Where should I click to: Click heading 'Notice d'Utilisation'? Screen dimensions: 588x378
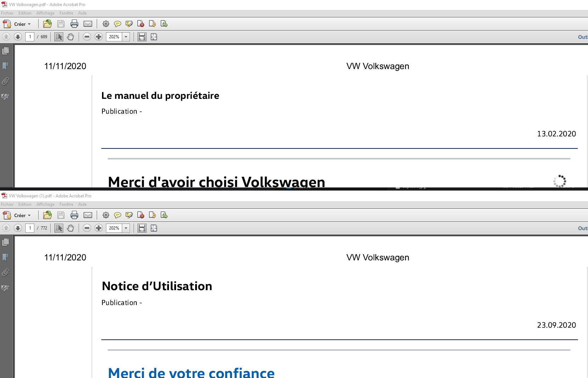click(157, 286)
